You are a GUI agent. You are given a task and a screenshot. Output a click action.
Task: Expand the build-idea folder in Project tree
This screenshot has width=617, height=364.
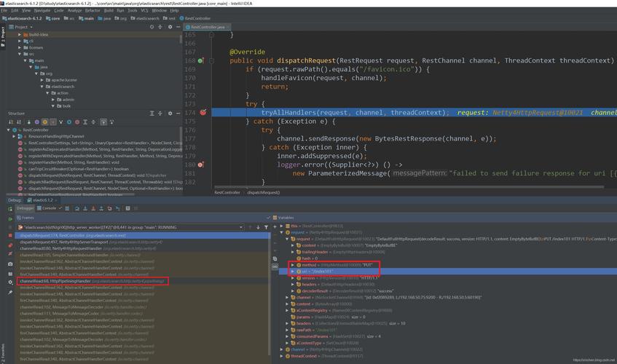(x=20, y=35)
